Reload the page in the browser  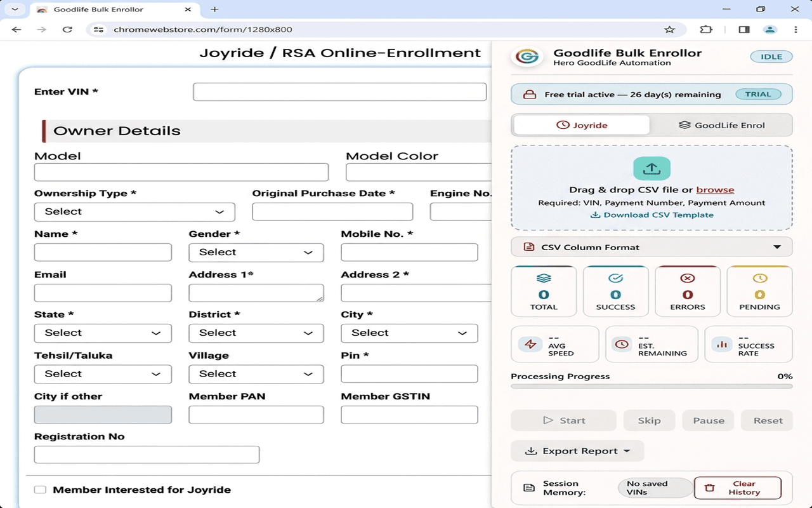tap(67, 29)
